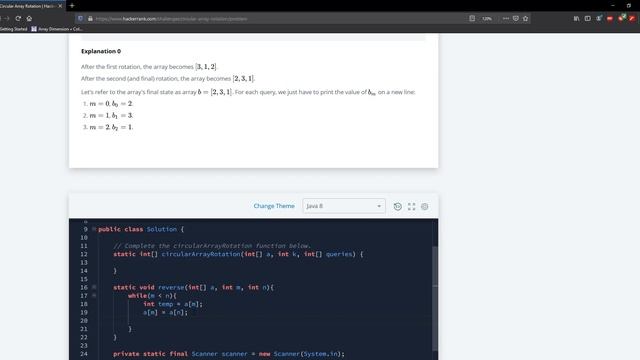The height and width of the screenshot is (360, 640).
Task: Open editor settings gear icon
Action: tap(424, 207)
